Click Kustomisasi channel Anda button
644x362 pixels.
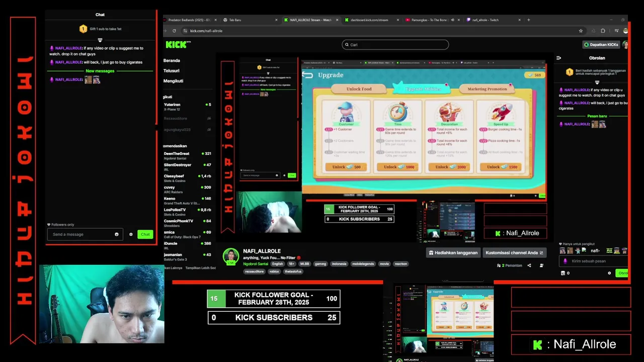tap(514, 253)
